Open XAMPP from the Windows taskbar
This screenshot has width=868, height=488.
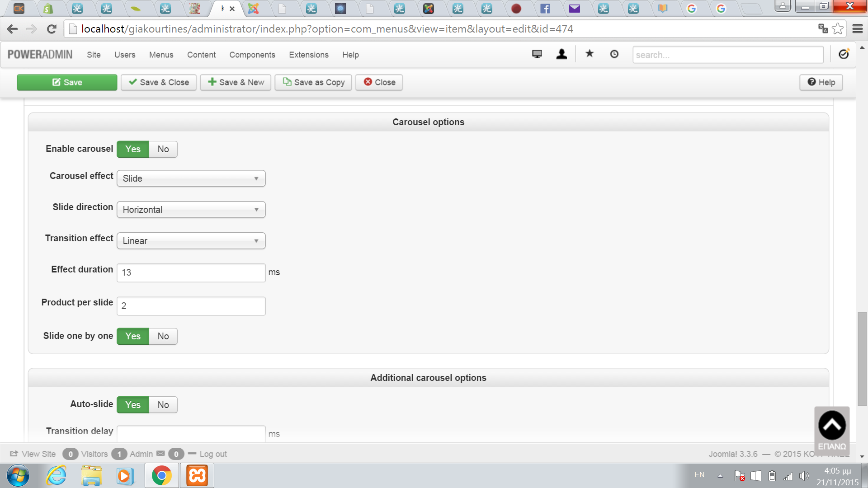[x=197, y=476]
